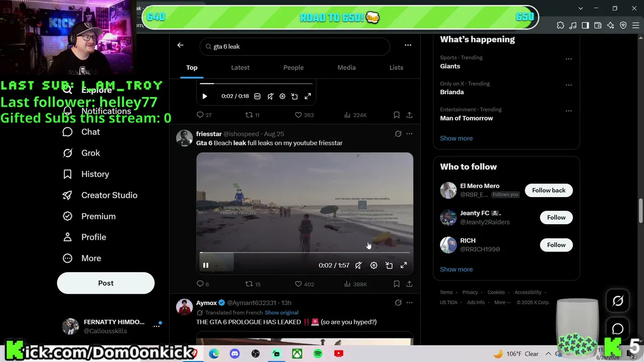Like the post with 363 likes

pos(304,115)
